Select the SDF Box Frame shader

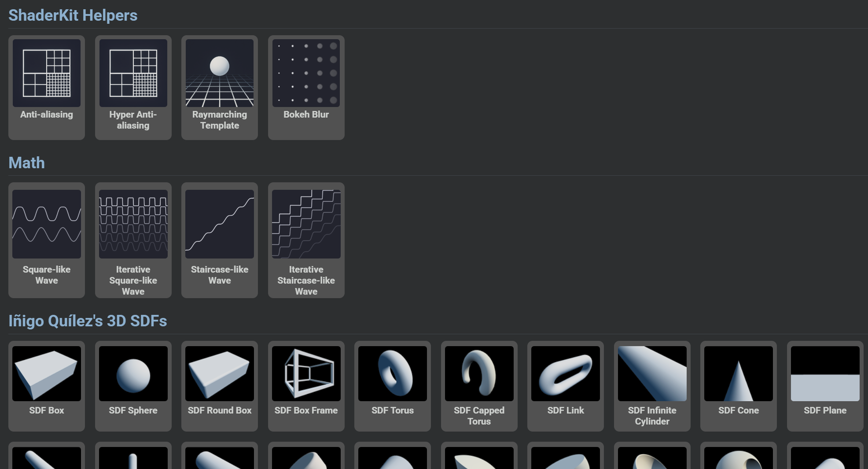[306, 386]
